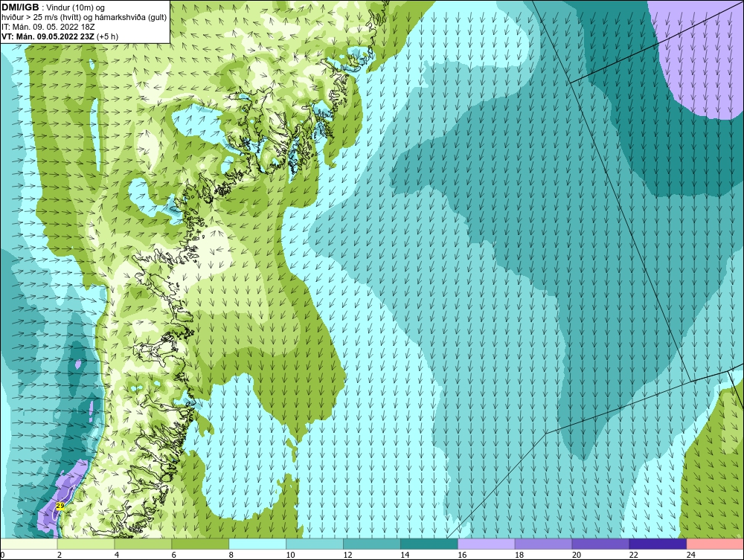Click the 18–20 m/s purple legend swatch
744x560 pixels.
(x=543, y=544)
